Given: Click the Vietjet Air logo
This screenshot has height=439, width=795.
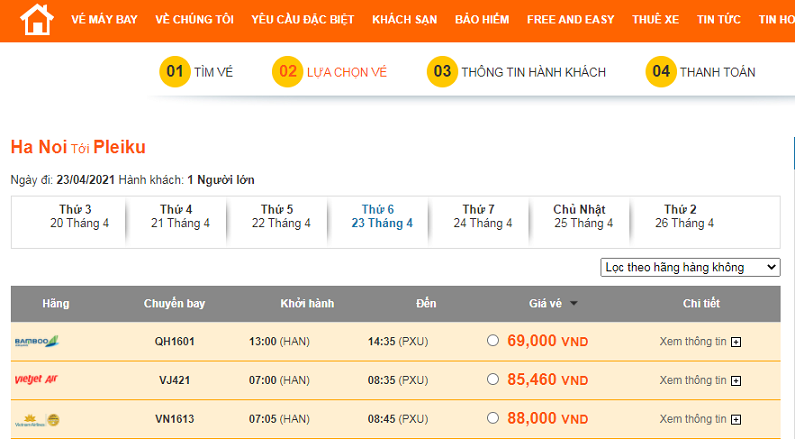Looking at the screenshot, I should tap(36, 380).
